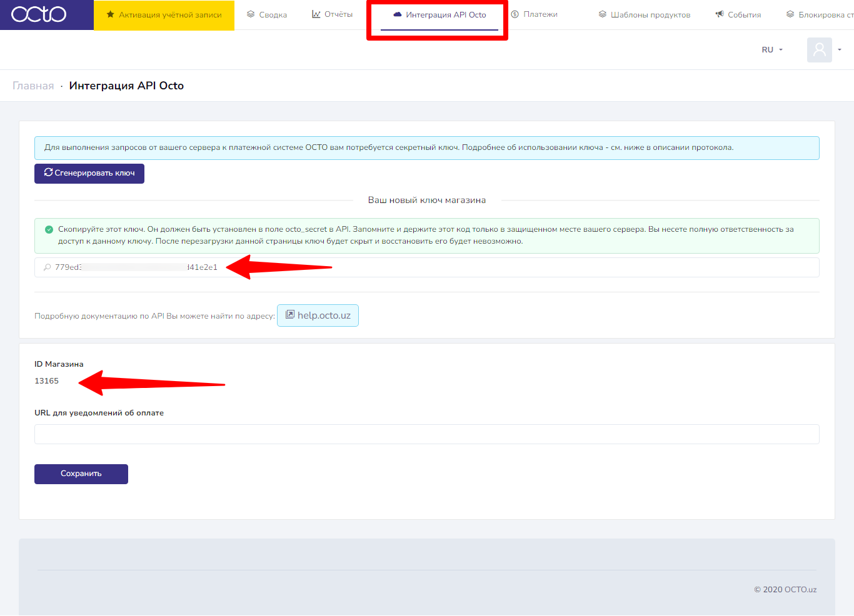
Task: Click the key icon in secret key field
Action: pos(47,267)
